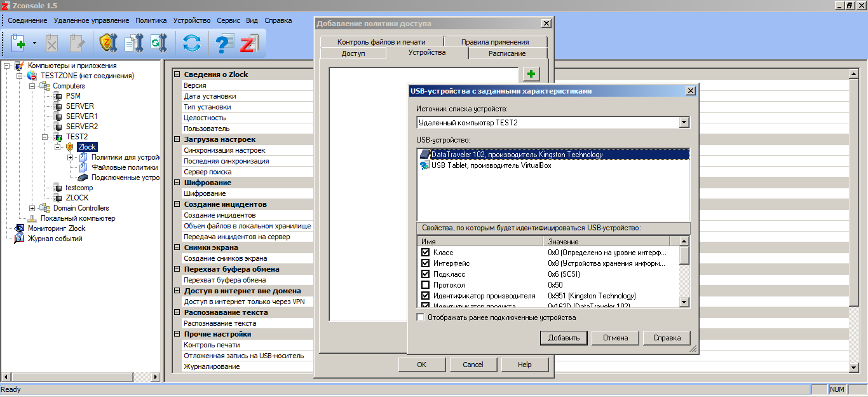Click Help in the policy dialog

[x=524, y=365]
